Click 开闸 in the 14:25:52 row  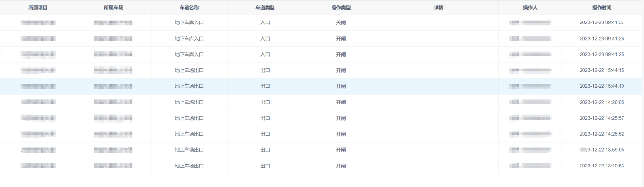341,134
